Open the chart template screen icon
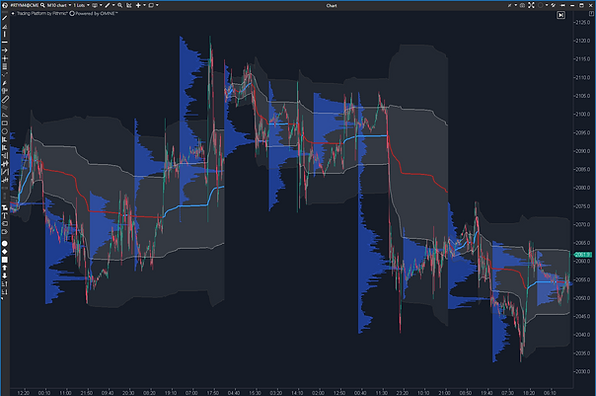Viewport: 596px width, 396px height. 95,5
